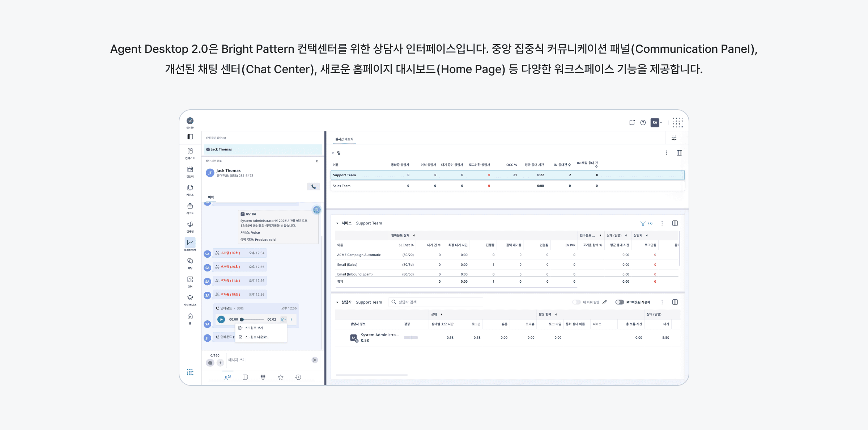Open the 채팅 chat icon in sidebar

coord(190,261)
